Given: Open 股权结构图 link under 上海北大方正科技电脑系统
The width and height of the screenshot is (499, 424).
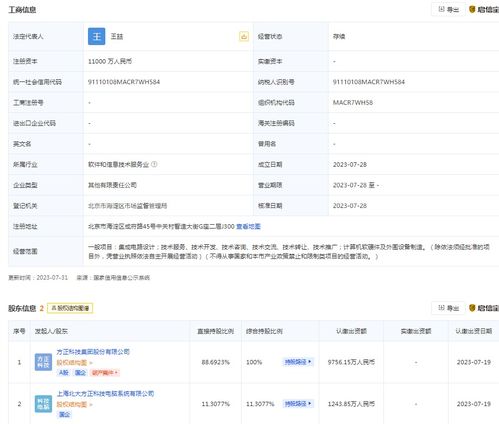Looking at the screenshot, I should pyautogui.click(x=74, y=404).
